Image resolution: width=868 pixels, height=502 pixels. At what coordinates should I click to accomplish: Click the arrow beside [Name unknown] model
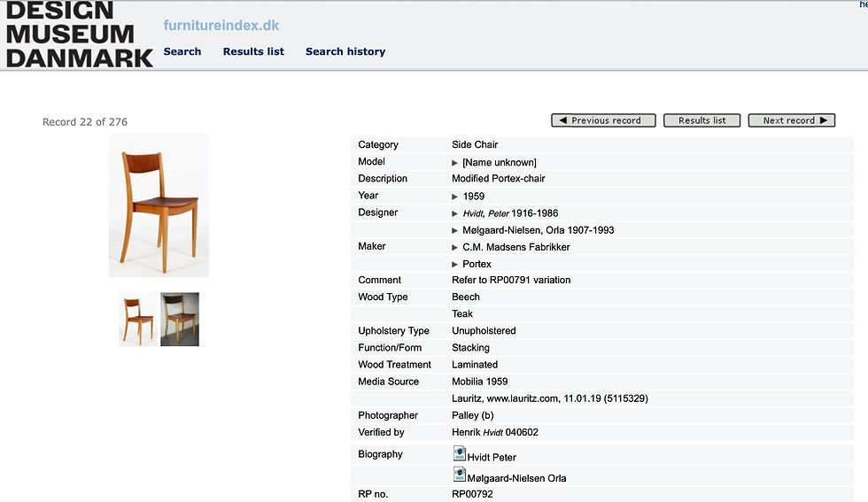click(x=454, y=163)
